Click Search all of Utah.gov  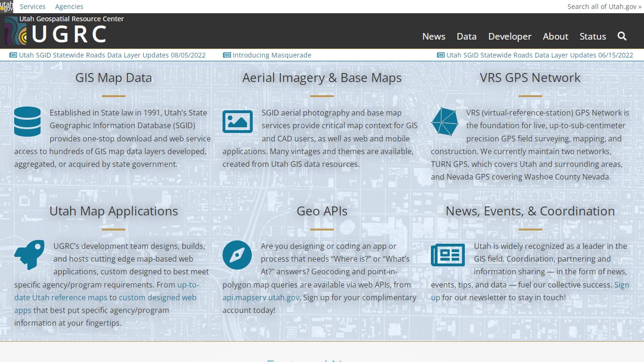604,7
